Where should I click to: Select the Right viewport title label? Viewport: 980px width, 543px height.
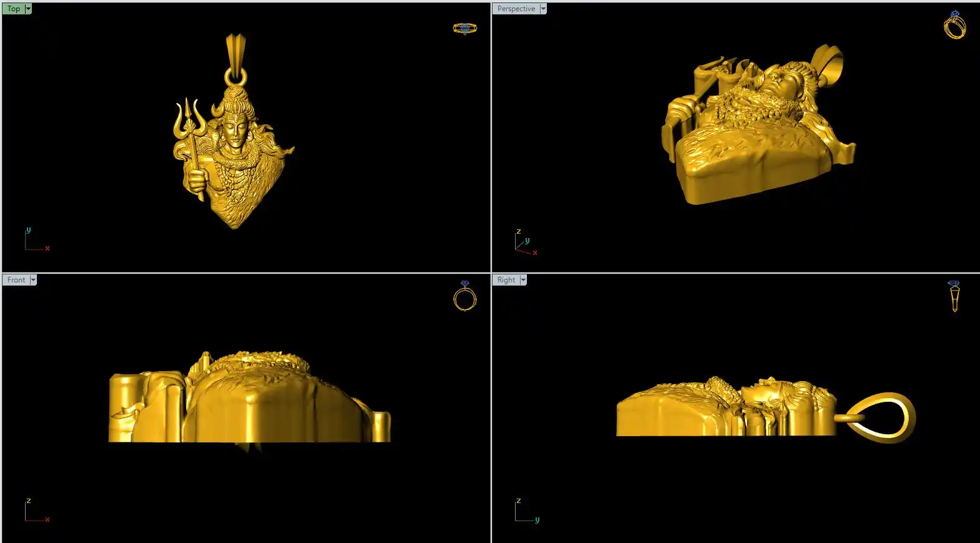(506, 280)
